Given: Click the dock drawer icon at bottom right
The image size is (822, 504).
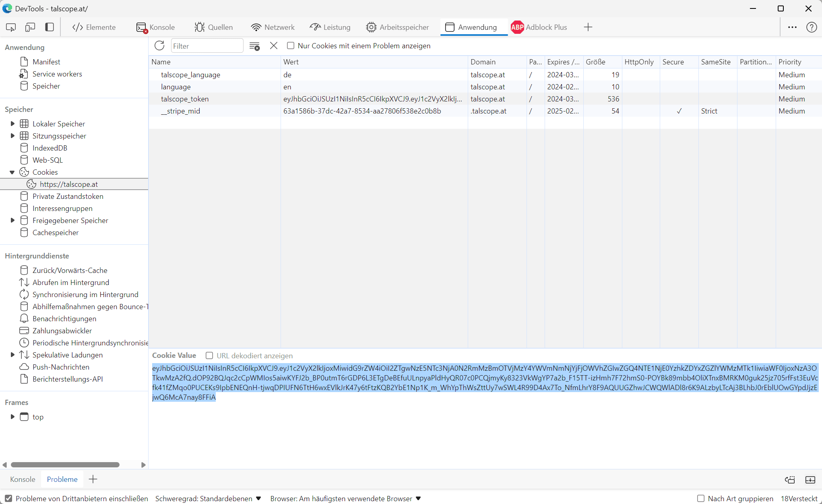Looking at the screenshot, I should pyautogui.click(x=810, y=479).
